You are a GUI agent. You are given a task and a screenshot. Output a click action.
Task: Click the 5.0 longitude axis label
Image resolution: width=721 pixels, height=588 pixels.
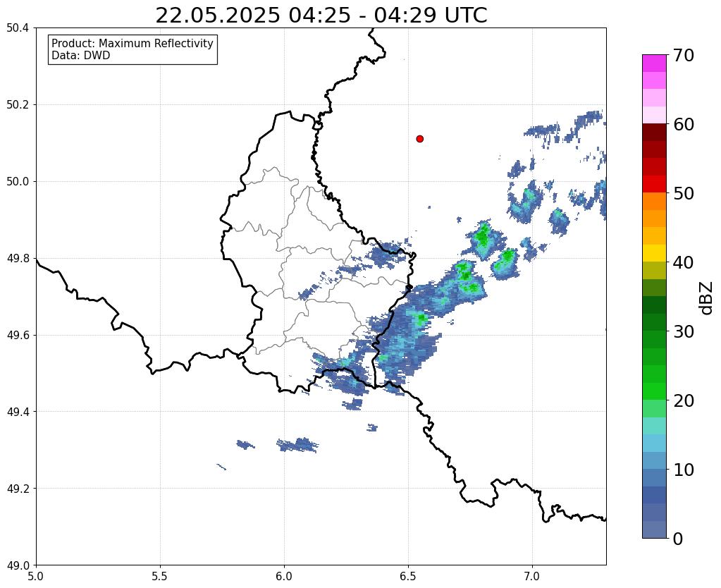(x=36, y=576)
